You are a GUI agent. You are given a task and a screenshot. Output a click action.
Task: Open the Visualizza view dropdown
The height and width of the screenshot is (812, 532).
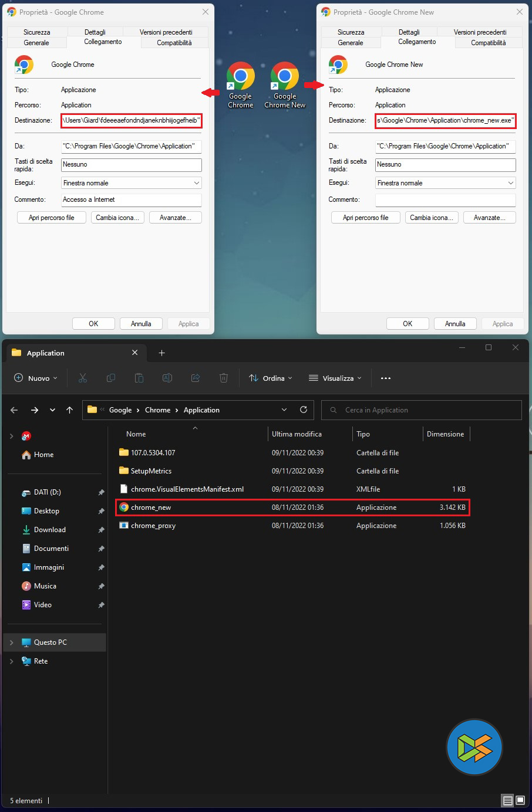click(x=335, y=378)
